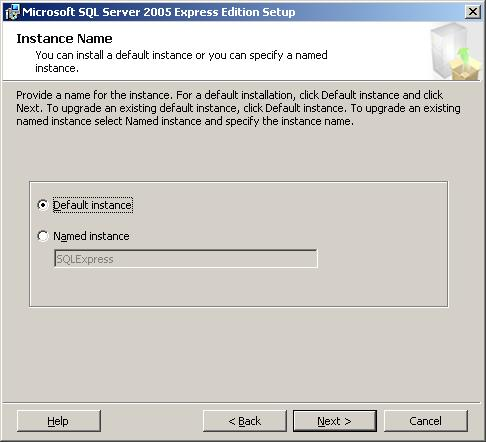The image size is (486, 442).
Task: Close the SQL Server Setup dialog
Action: coord(473,12)
